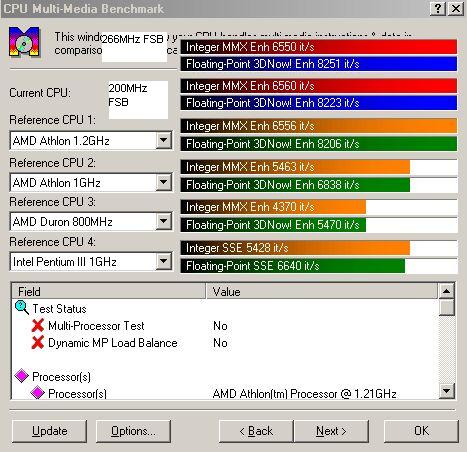Select the Multi-Processor Test row
Screen dimensions: 467x452
(x=225, y=326)
